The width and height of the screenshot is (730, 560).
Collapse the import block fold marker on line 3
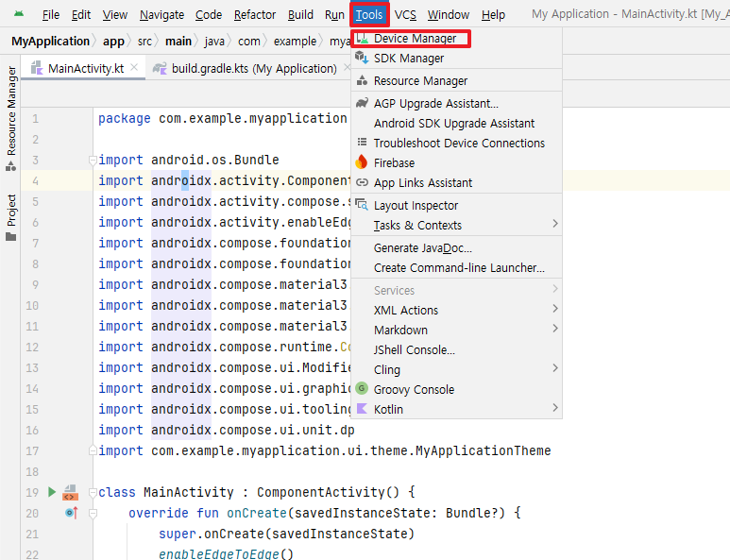93,161
